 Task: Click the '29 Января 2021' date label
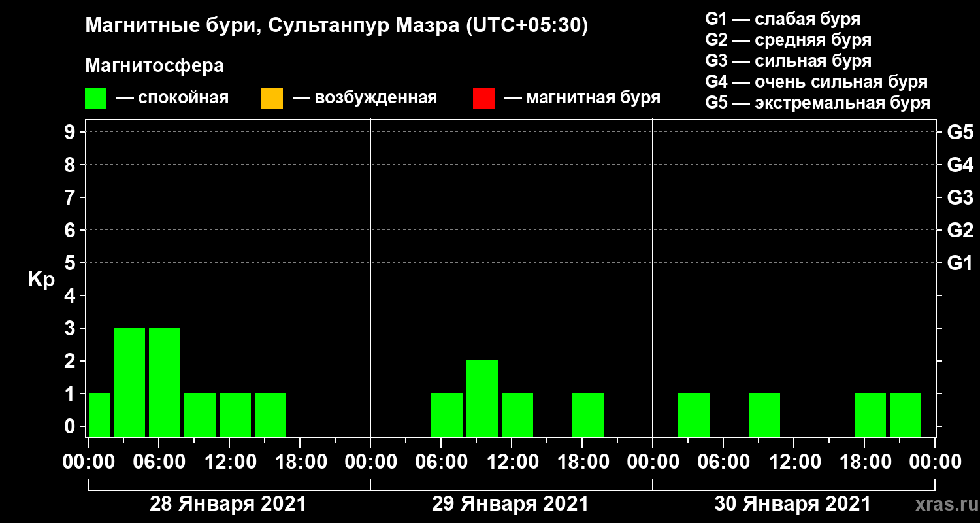(510, 504)
